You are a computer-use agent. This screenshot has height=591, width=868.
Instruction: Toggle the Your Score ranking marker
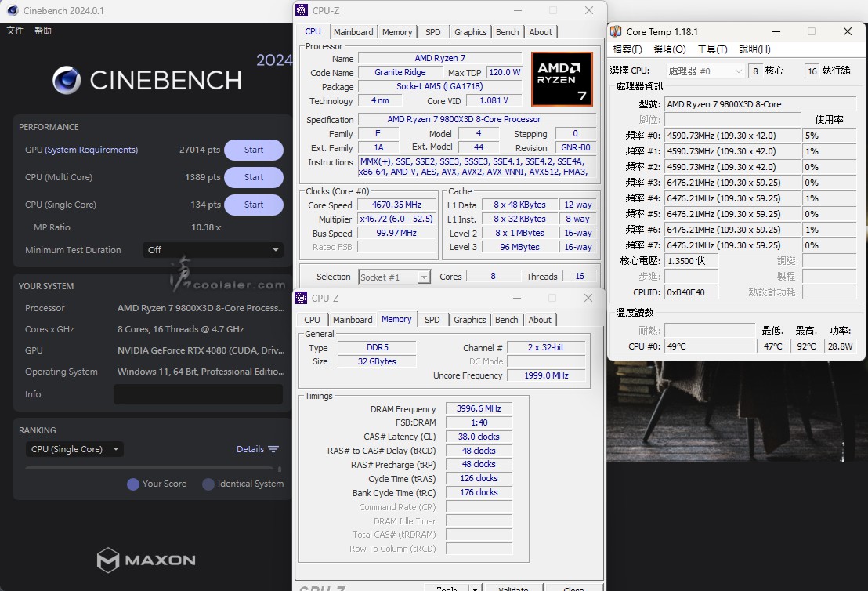coord(133,484)
